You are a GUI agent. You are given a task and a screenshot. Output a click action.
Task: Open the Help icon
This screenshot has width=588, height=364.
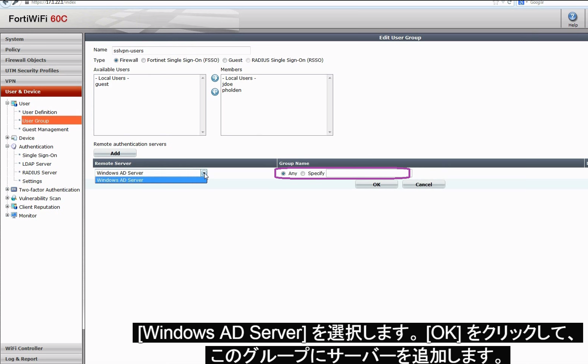coord(572,16)
